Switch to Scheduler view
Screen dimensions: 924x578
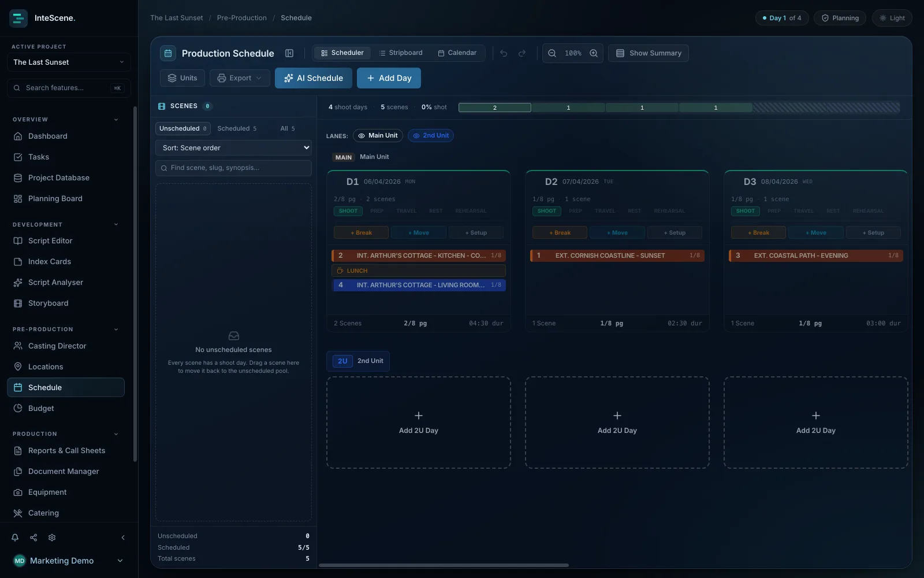(x=342, y=53)
